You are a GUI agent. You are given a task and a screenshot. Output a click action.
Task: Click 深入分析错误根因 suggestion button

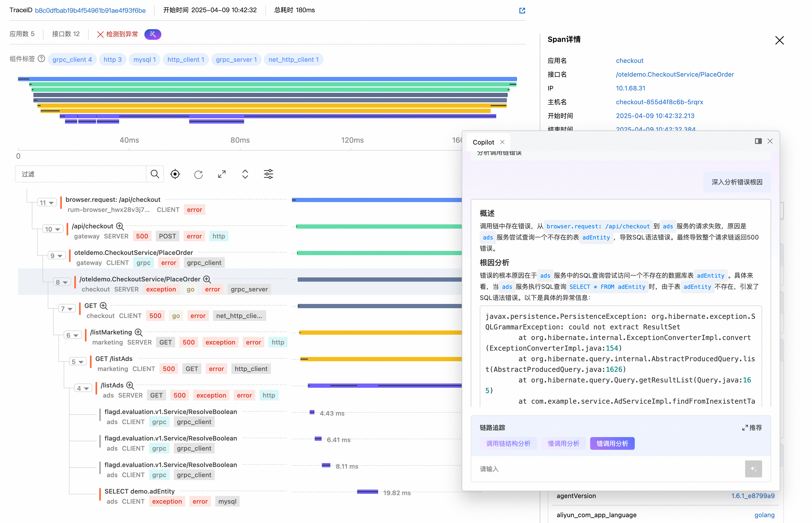click(737, 182)
